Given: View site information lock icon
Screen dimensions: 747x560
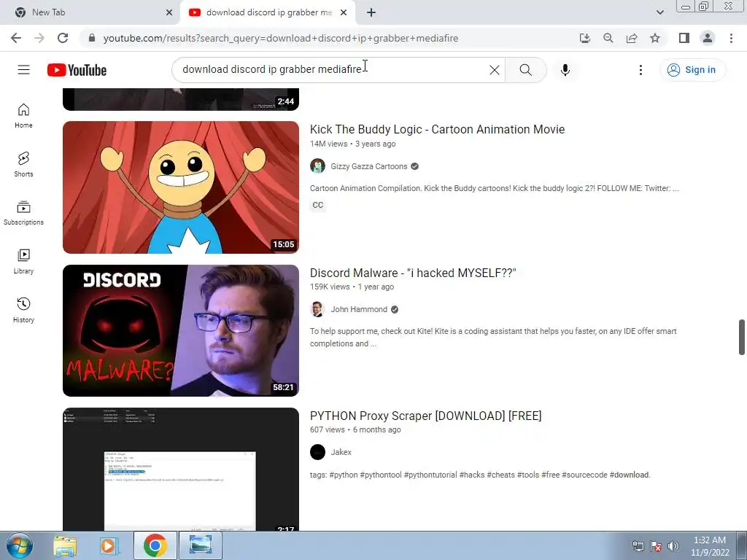Looking at the screenshot, I should 92,38.
